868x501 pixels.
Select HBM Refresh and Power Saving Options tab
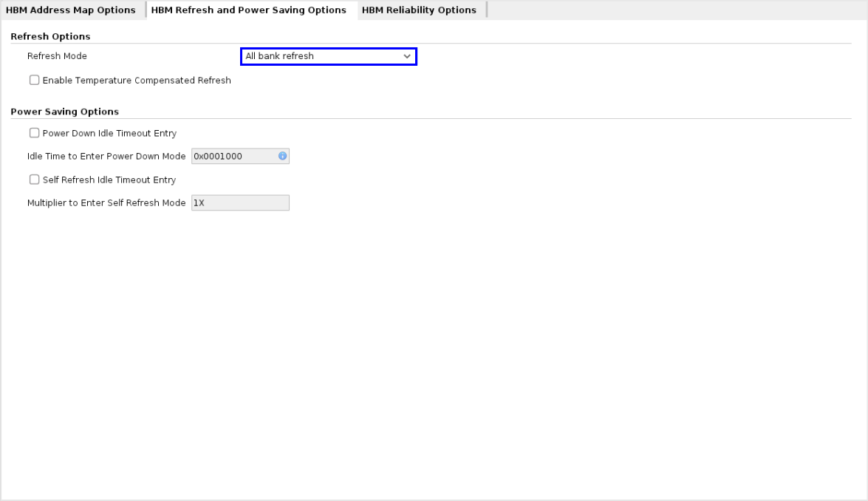248,10
